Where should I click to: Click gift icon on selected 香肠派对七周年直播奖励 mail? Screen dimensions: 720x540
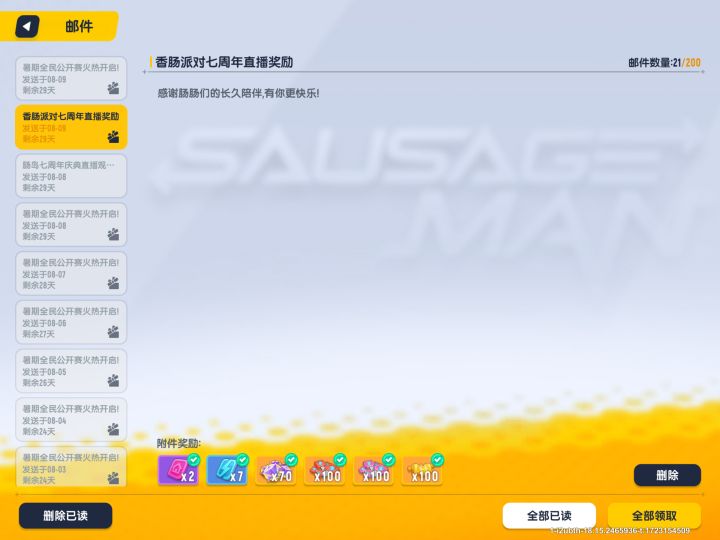point(113,136)
